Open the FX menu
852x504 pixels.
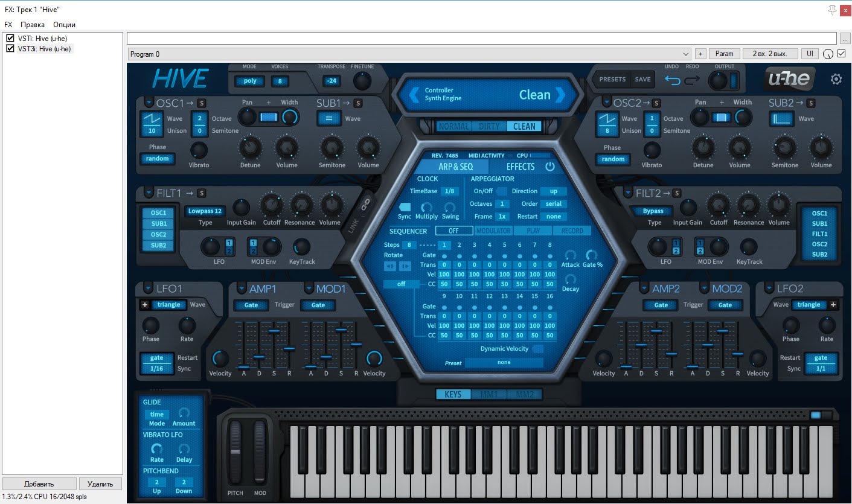8,25
